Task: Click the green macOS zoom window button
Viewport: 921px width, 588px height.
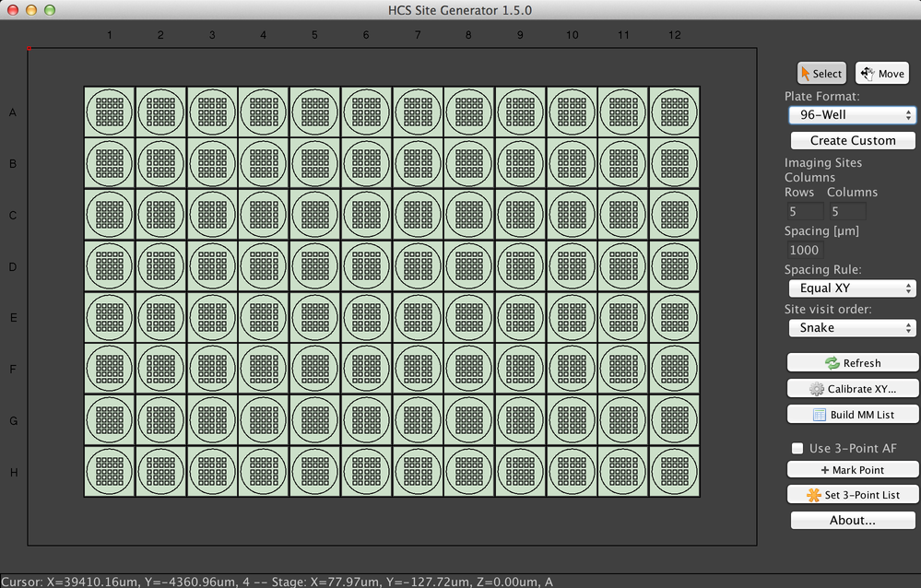Action: (x=50, y=10)
